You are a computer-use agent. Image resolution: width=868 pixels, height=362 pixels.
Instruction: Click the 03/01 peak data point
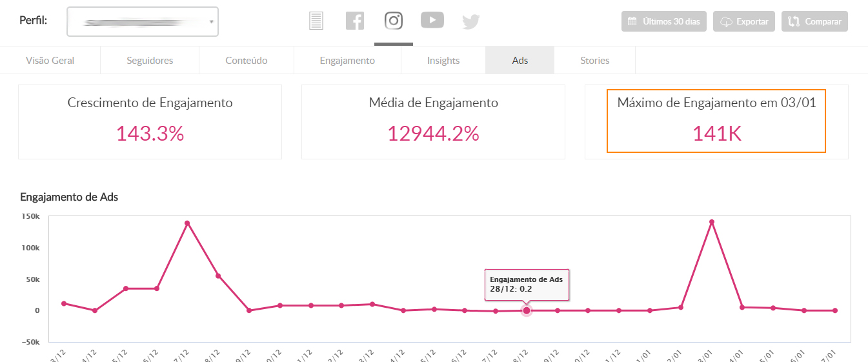click(x=711, y=222)
